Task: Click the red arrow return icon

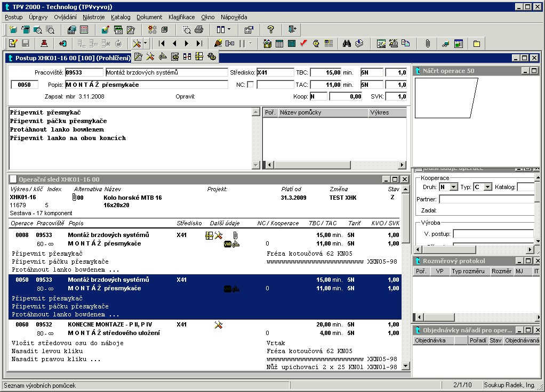Action: (x=62, y=44)
